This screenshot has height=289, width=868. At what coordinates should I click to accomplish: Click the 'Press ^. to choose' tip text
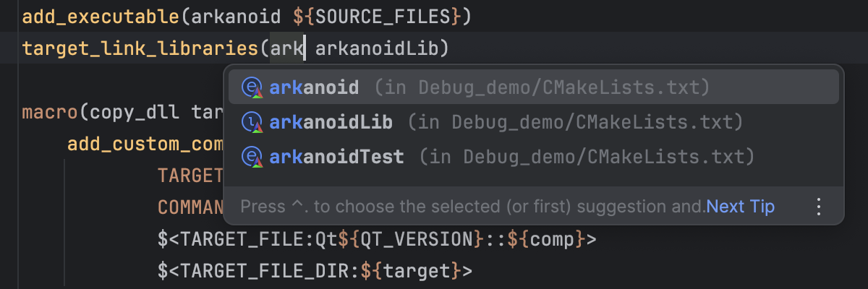pyautogui.click(x=472, y=207)
